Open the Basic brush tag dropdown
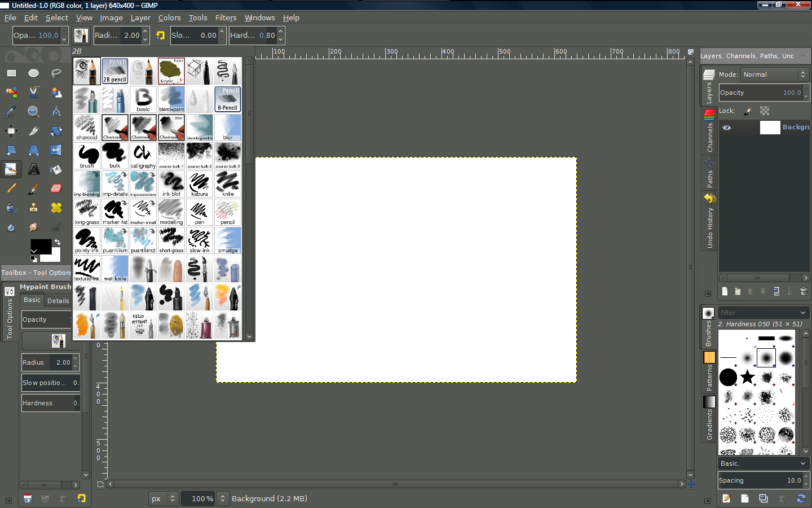Image resolution: width=812 pixels, height=508 pixels. click(x=764, y=463)
